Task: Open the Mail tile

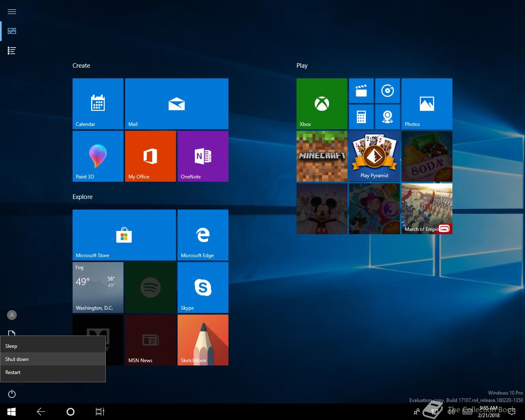Action: coord(177,104)
